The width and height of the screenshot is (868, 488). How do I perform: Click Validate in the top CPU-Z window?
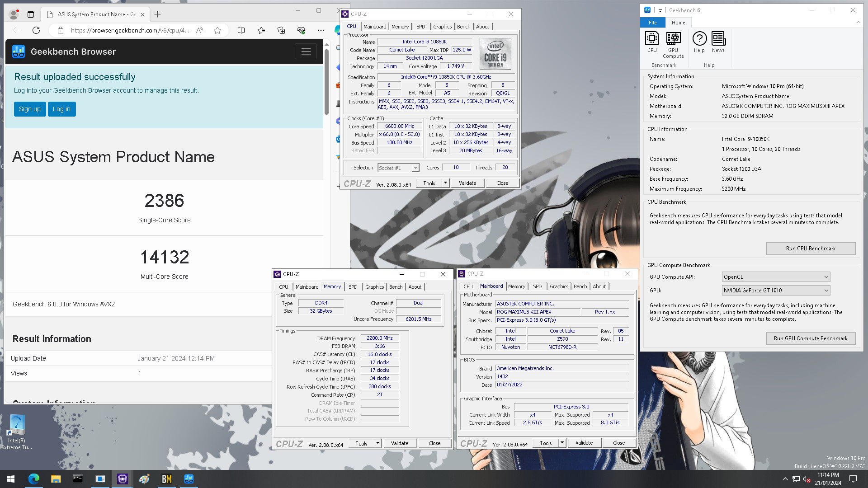click(x=467, y=183)
